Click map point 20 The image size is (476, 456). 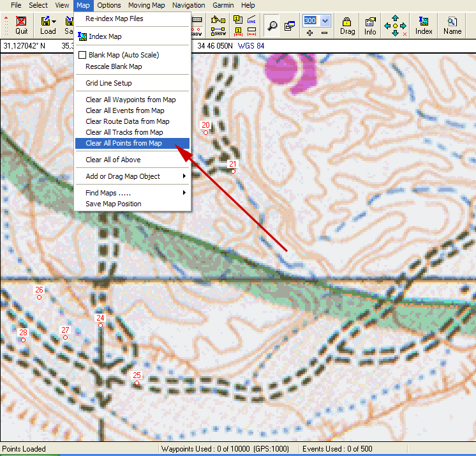(x=205, y=132)
